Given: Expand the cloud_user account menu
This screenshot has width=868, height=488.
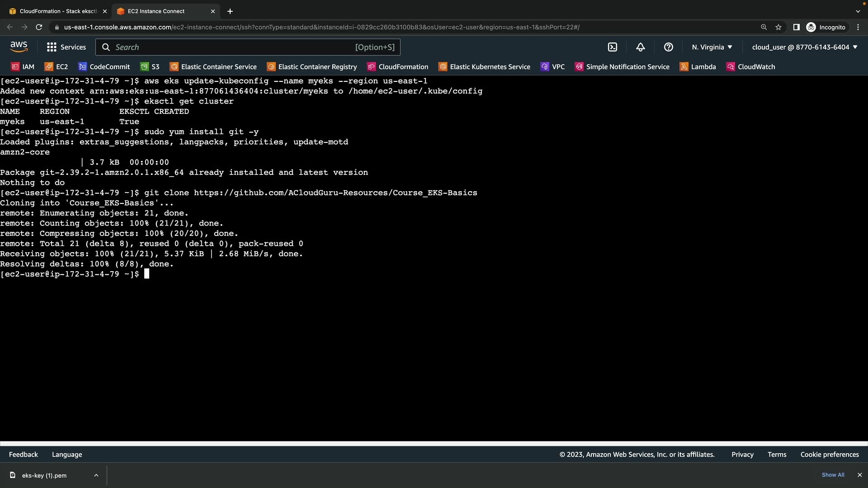Looking at the screenshot, I should 805,47.
